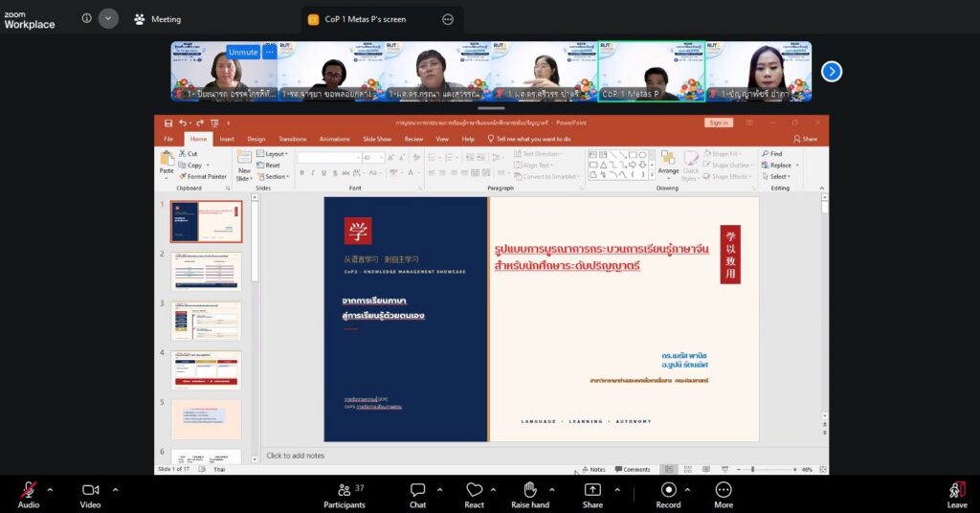
Task: Select slide 4 thumbnail
Action: (x=206, y=369)
